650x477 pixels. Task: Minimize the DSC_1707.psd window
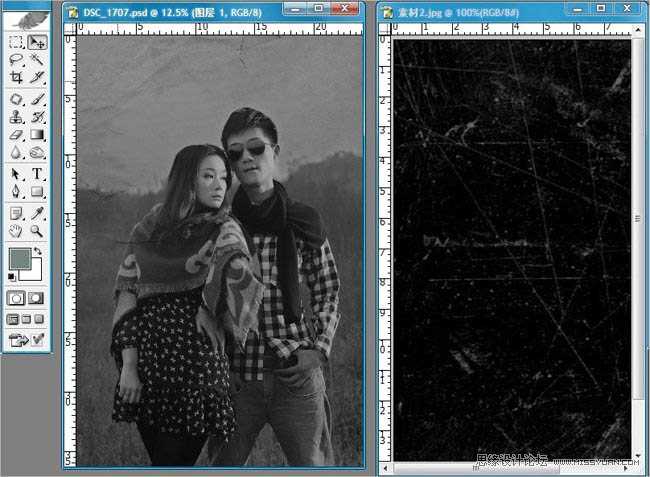(x=295, y=8)
